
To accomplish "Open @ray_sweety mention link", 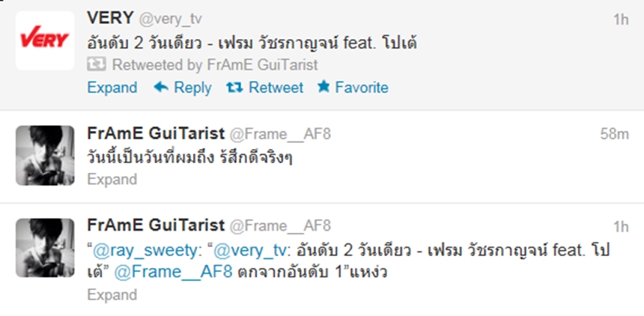I will [145, 251].
